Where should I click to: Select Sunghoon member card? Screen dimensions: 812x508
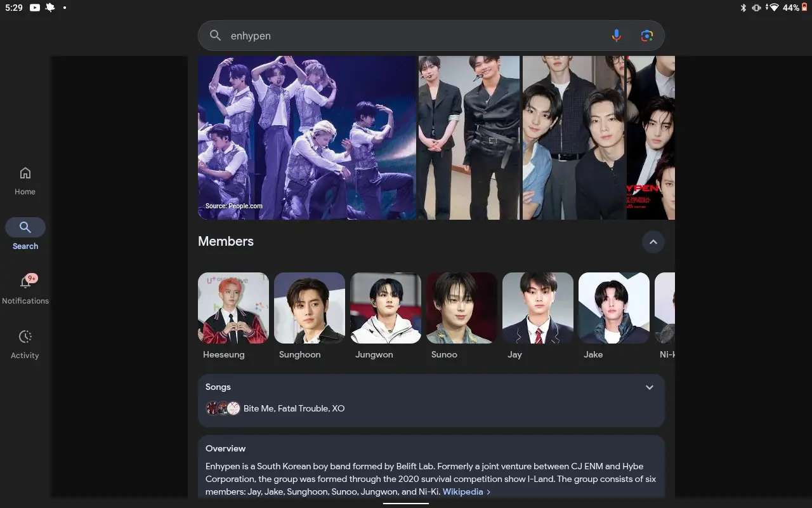tap(310, 309)
